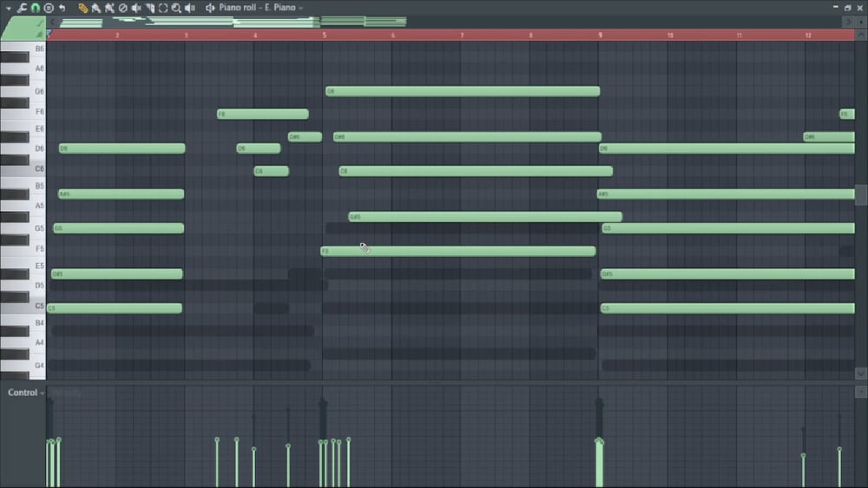Click bar 9 on the timeline ruler
Viewport: 868px width, 488px height.
(600, 35)
